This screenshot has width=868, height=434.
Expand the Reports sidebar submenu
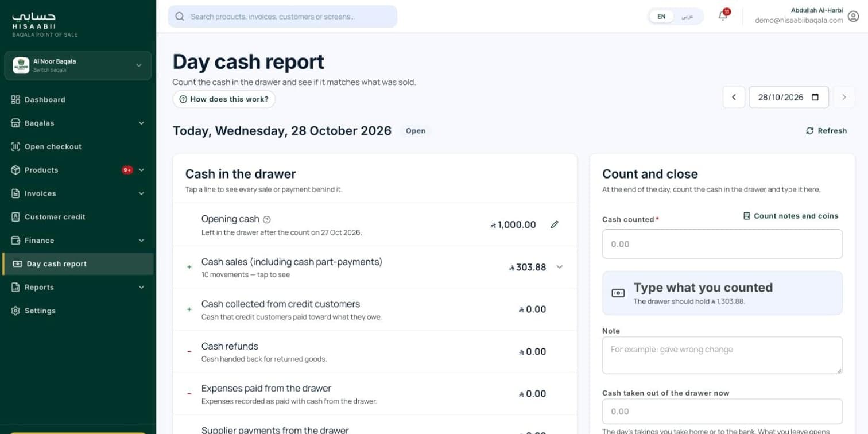click(141, 287)
